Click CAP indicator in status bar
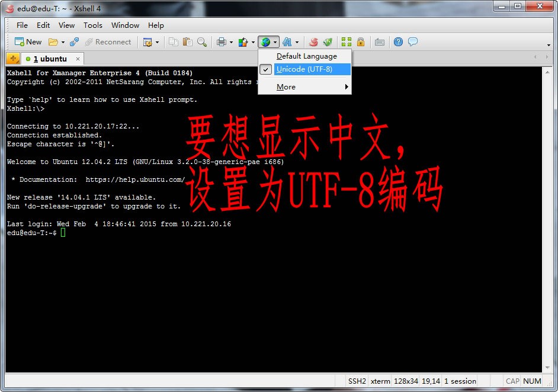 513,381
